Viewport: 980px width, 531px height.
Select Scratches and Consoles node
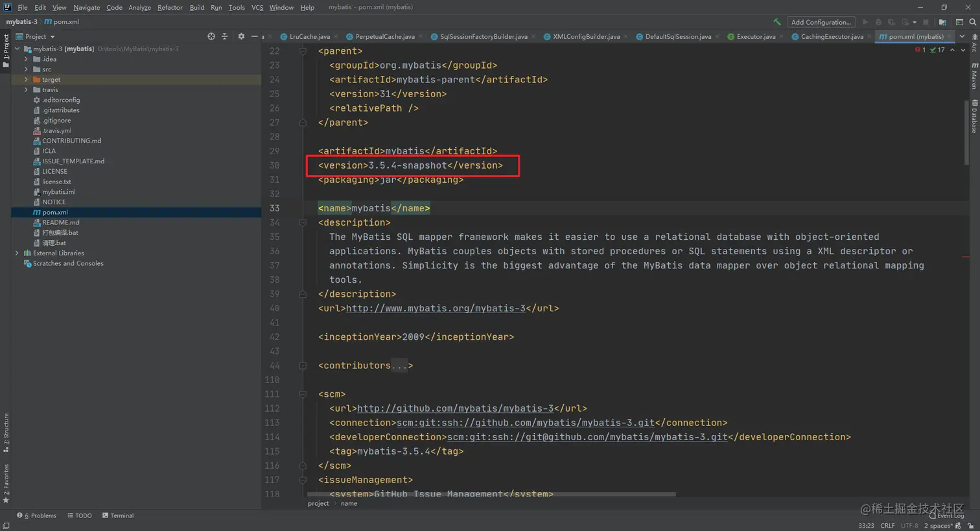(67, 263)
